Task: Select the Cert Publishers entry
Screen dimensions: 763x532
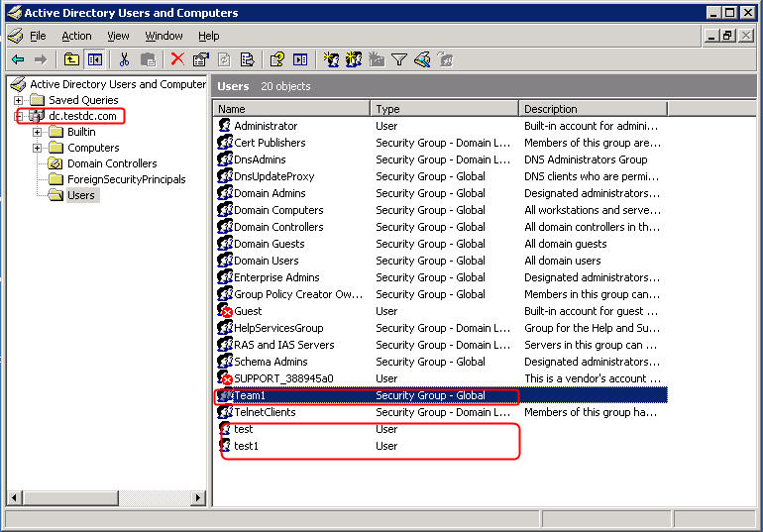Action: tap(270, 143)
